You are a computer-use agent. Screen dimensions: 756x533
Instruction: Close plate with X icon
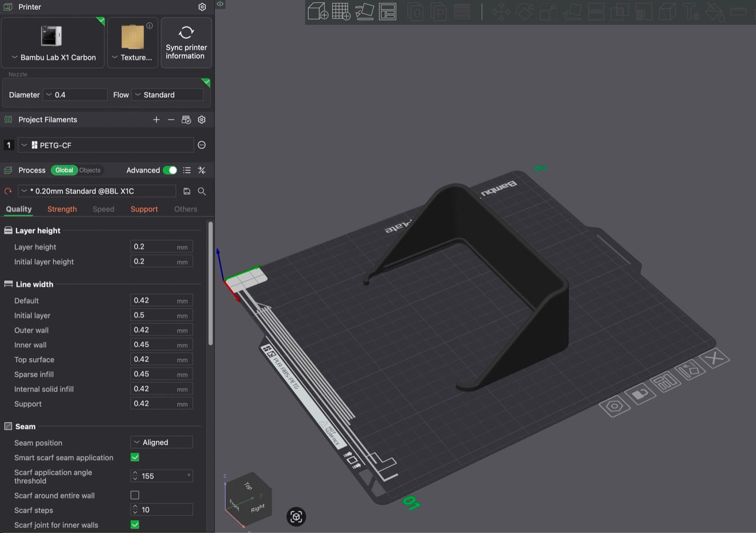(714, 358)
